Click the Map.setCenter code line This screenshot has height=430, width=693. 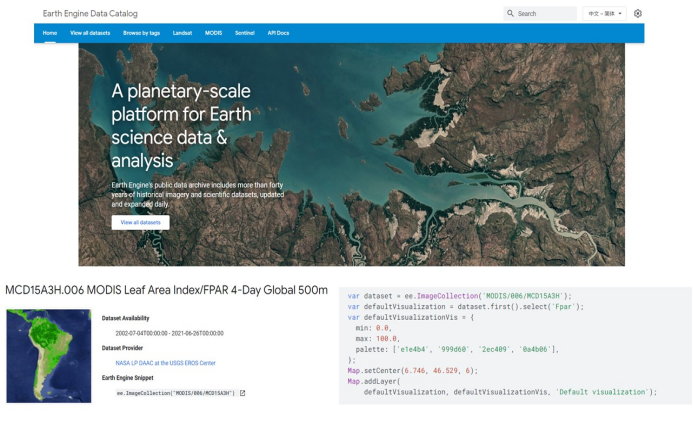click(413, 370)
